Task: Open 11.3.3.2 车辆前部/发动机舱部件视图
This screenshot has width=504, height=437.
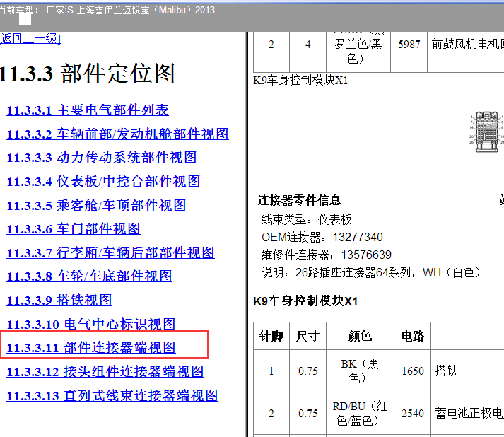Action: click(117, 134)
